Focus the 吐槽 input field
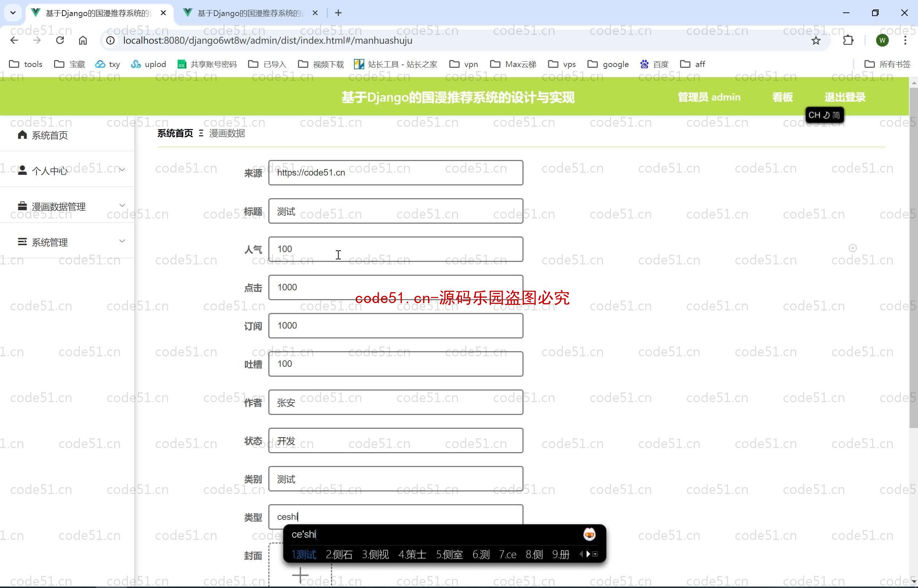 (396, 364)
